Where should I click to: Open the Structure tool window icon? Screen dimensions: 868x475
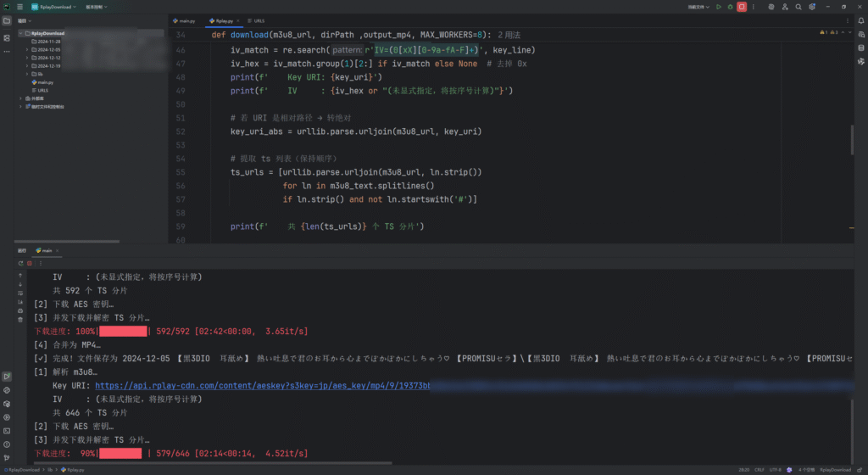coord(7,38)
